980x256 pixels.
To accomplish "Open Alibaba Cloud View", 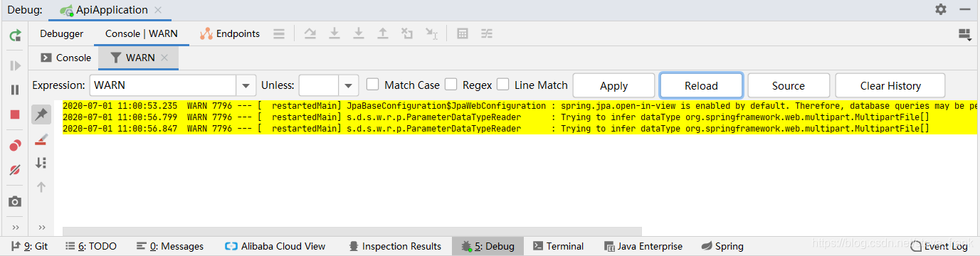I will 275,246.
